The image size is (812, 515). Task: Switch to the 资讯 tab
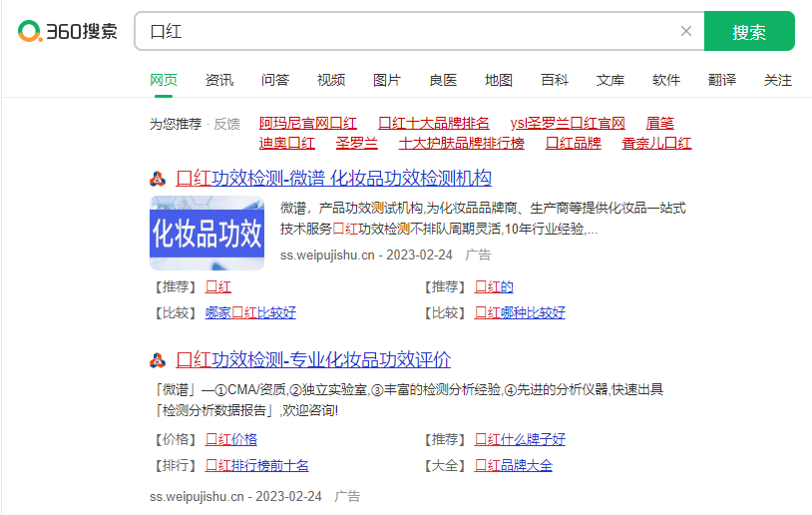coord(219,80)
